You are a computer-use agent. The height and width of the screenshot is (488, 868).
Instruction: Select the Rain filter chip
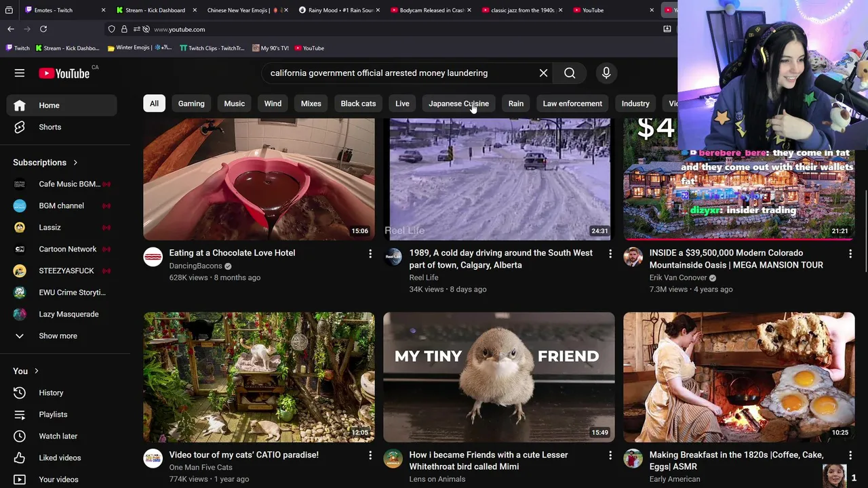516,104
